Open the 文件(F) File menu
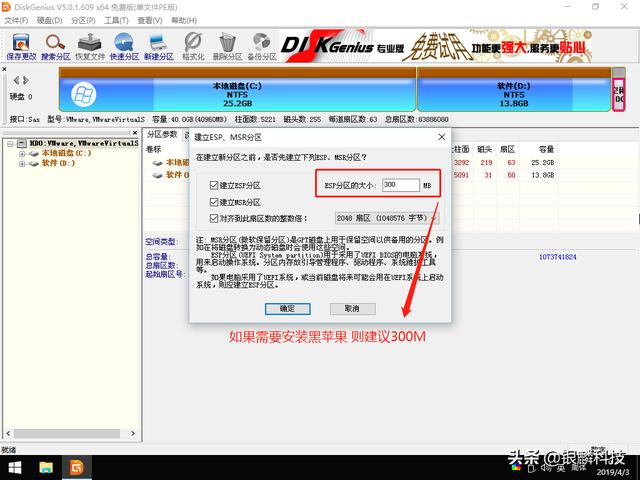640x480 pixels. tap(16, 20)
